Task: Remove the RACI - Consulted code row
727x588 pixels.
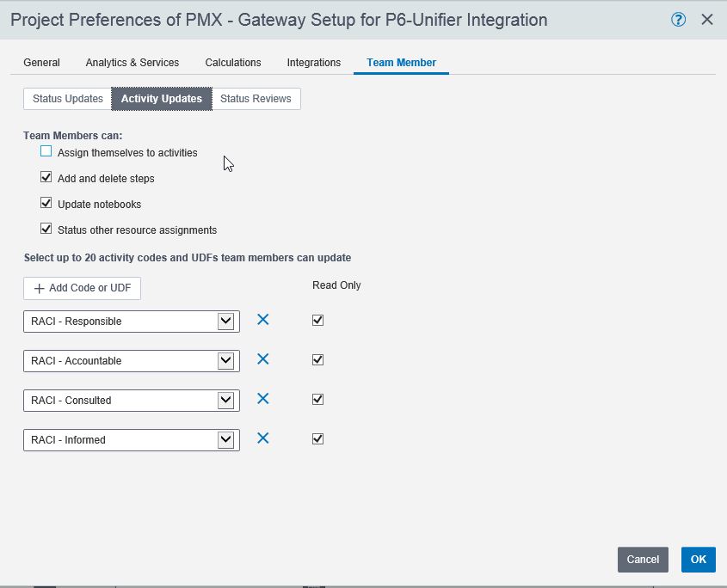Action: 263,399
